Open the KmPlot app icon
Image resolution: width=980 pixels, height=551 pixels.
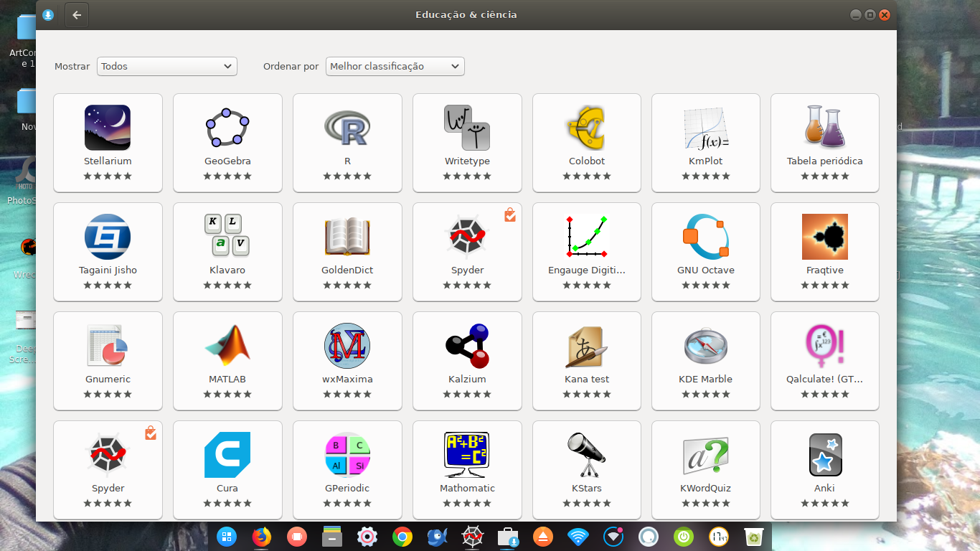[706, 128]
